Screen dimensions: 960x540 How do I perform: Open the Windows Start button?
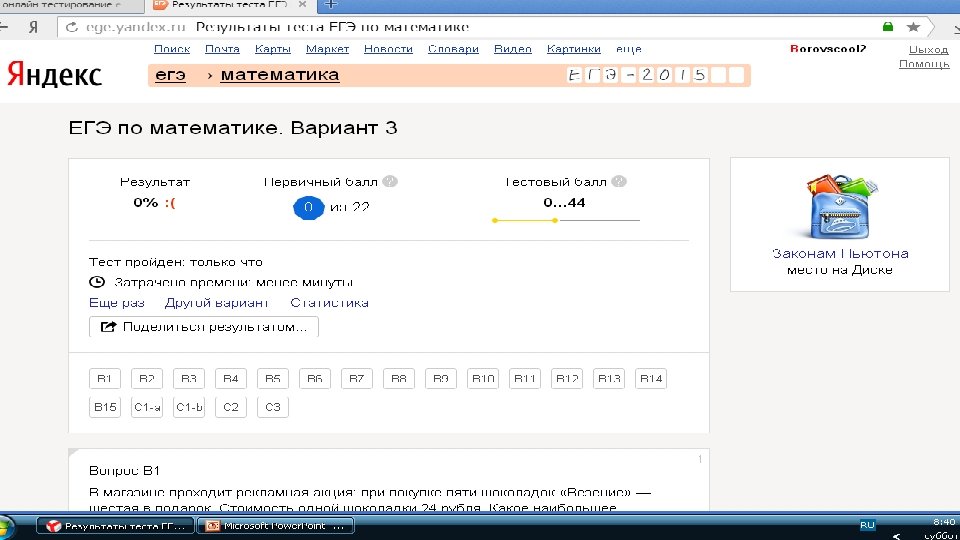(x=6, y=527)
